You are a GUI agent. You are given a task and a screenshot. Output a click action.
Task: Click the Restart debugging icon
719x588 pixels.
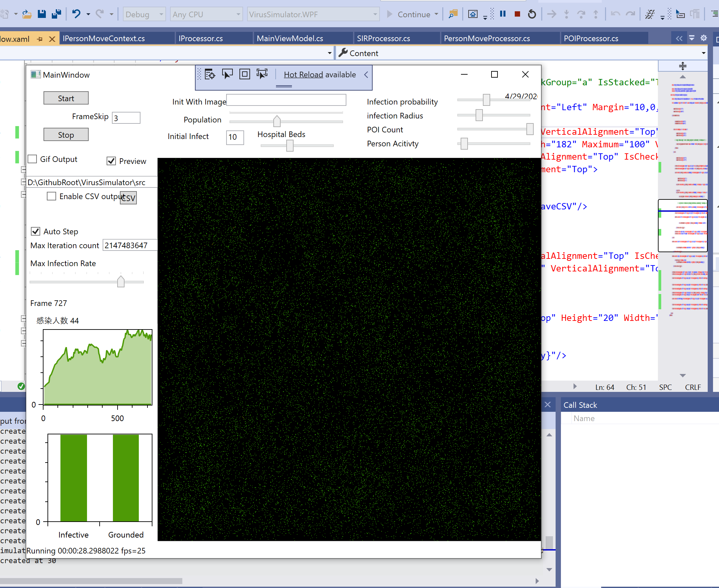[x=532, y=14]
